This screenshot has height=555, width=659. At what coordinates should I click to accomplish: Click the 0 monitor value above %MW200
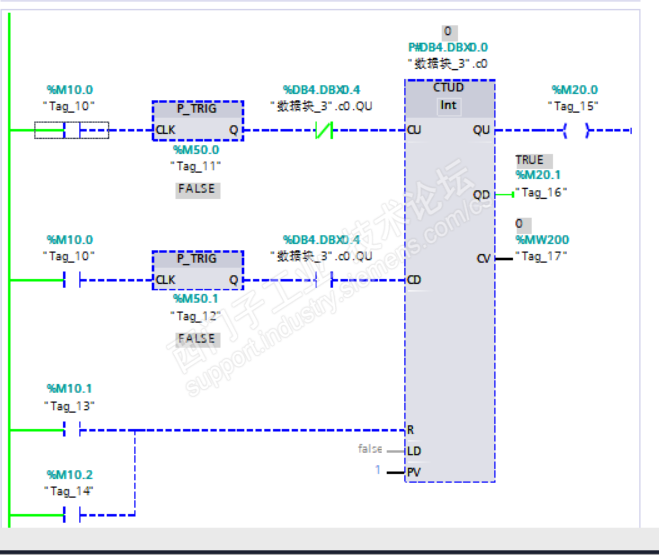click(x=523, y=224)
